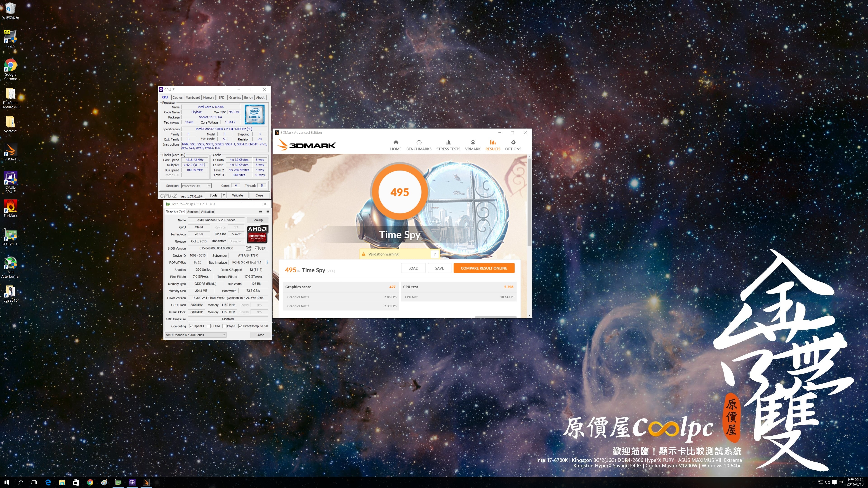Image resolution: width=868 pixels, height=488 pixels.
Task: Go to Stress Tests in 3DMark
Action: pos(448,145)
